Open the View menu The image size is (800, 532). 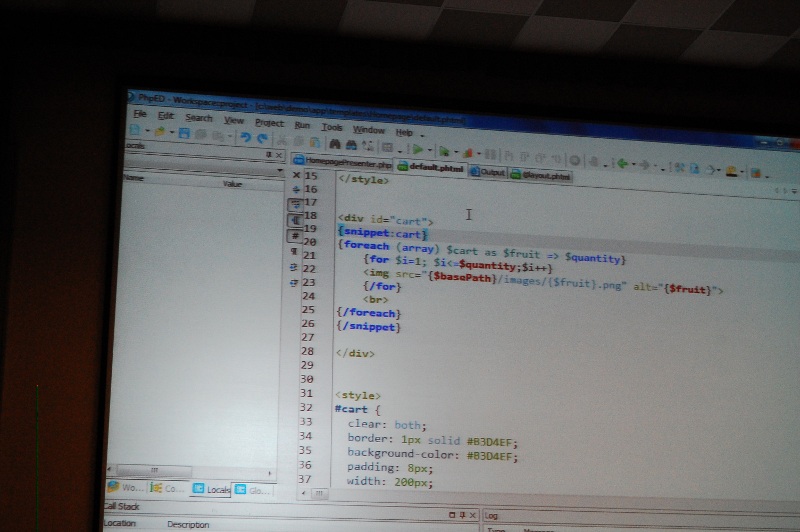(x=233, y=120)
